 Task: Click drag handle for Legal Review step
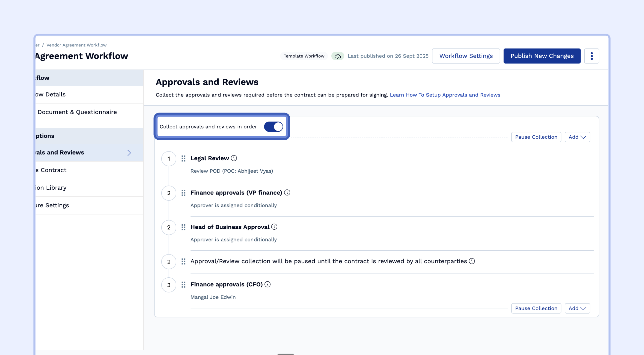(x=183, y=158)
